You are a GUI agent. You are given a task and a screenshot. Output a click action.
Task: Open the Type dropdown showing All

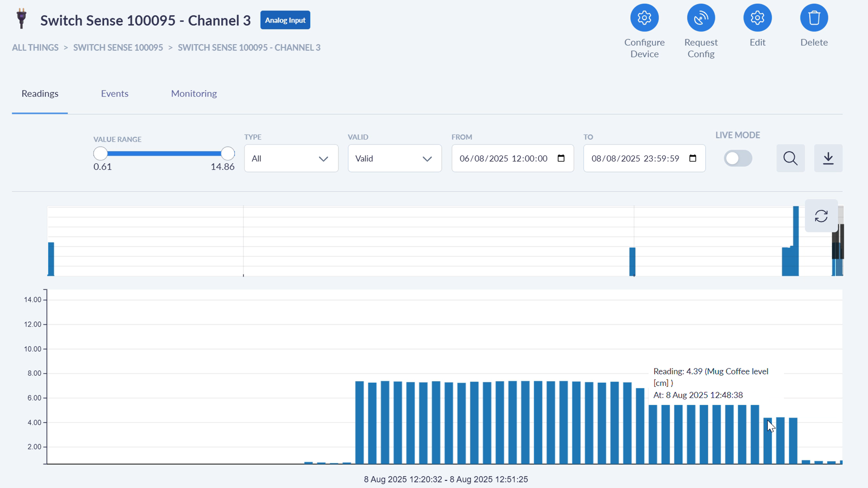291,158
